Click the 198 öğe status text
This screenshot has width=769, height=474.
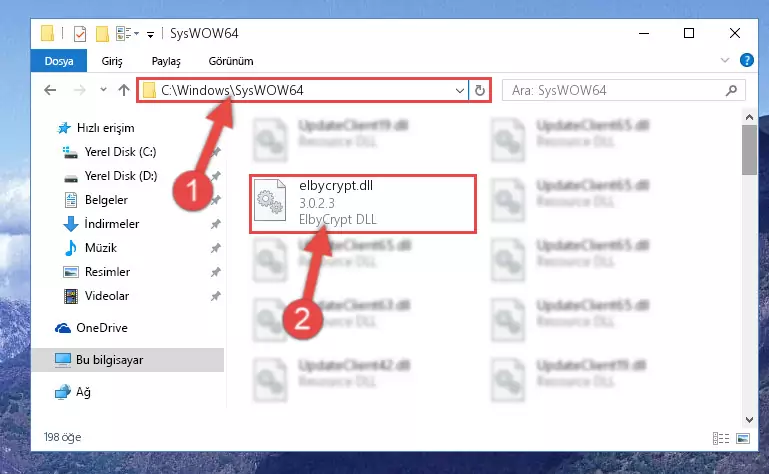[62, 437]
